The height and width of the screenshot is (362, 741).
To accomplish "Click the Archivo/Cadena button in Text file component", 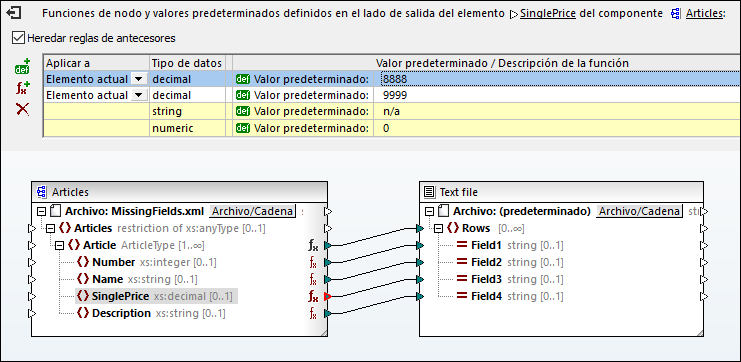I will pyautogui.click(x=640, y=211).
